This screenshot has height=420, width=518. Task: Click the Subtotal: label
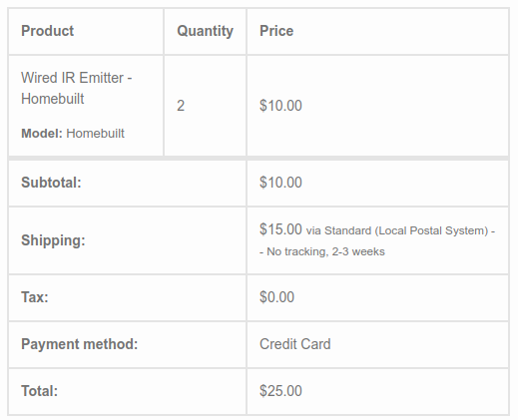pos(51,183)
